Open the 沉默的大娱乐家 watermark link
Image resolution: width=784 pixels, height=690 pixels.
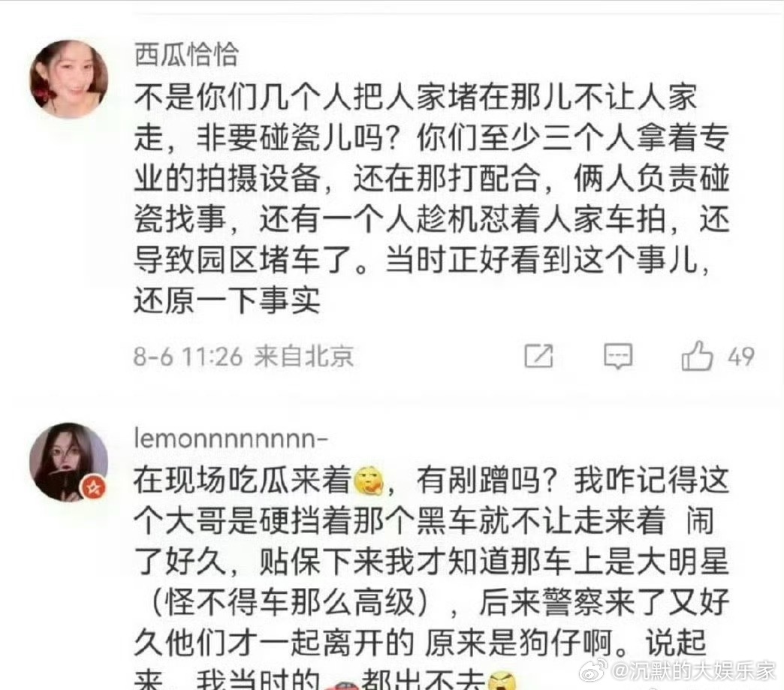click(693, 671)
